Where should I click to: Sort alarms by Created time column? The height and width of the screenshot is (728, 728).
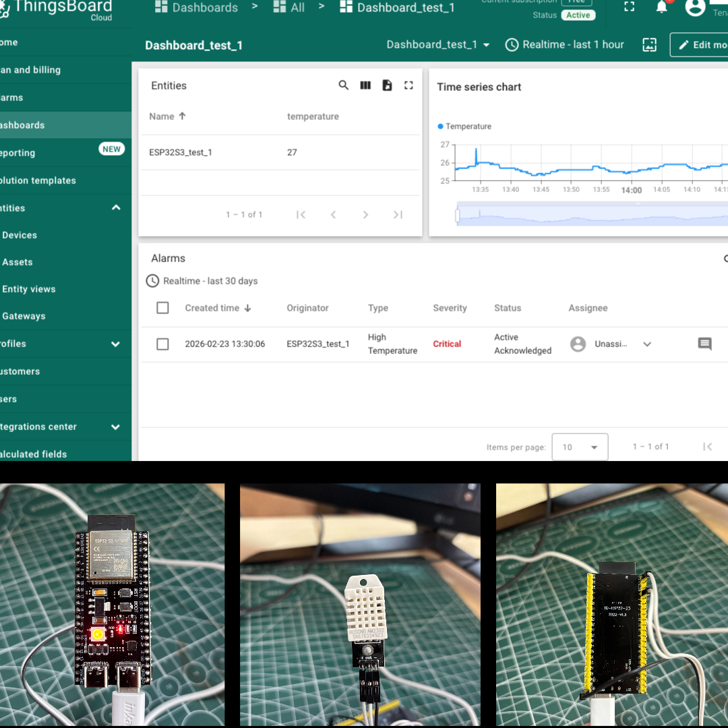pos(218,308)
